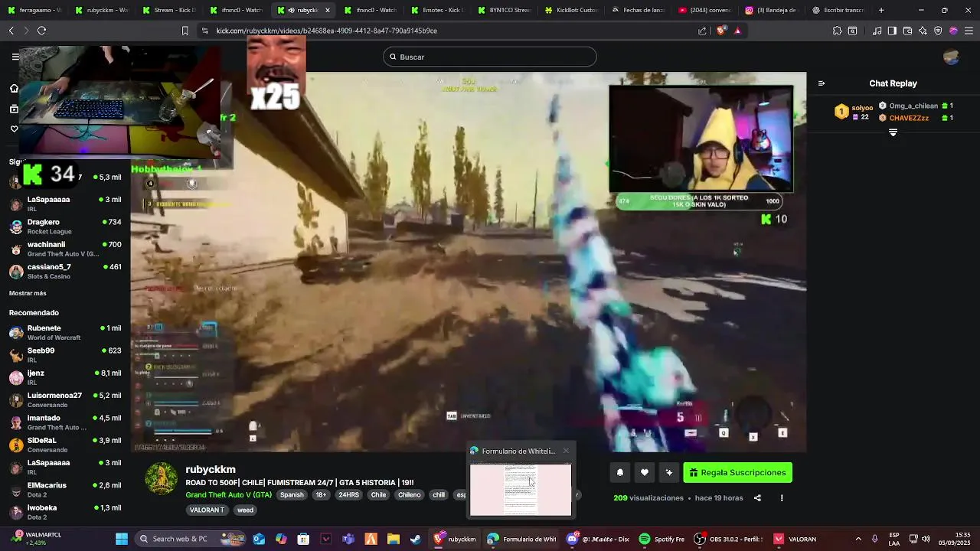Image resolution: width=980 pixels, height=551 pixels.
Task: Click the 'Spanish' tag
Action: click(292, 494)
